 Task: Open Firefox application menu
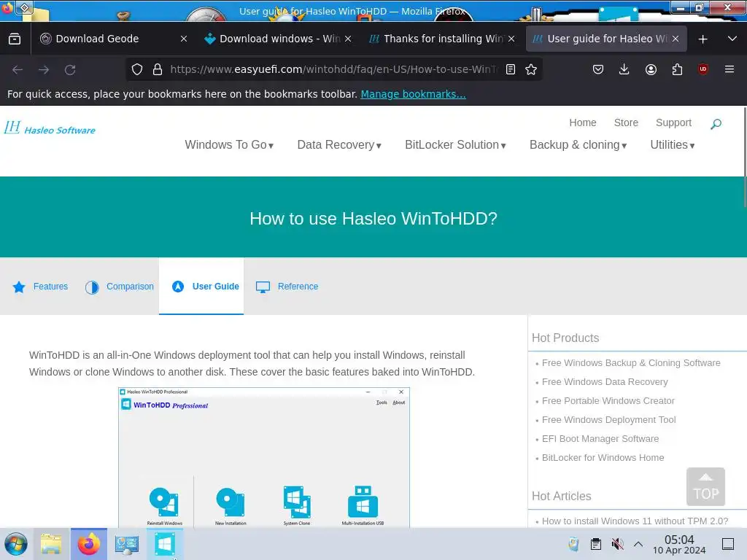tap(729, 69)
